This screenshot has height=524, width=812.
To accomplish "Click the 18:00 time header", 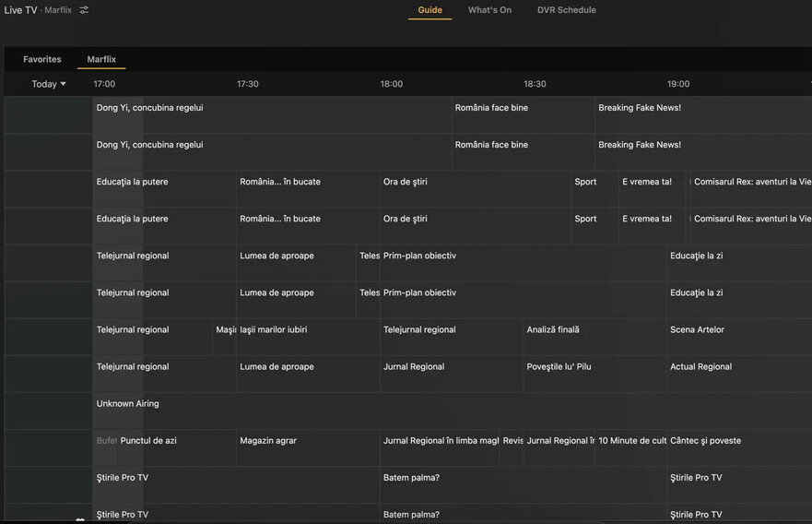I will tap(391, 84).
